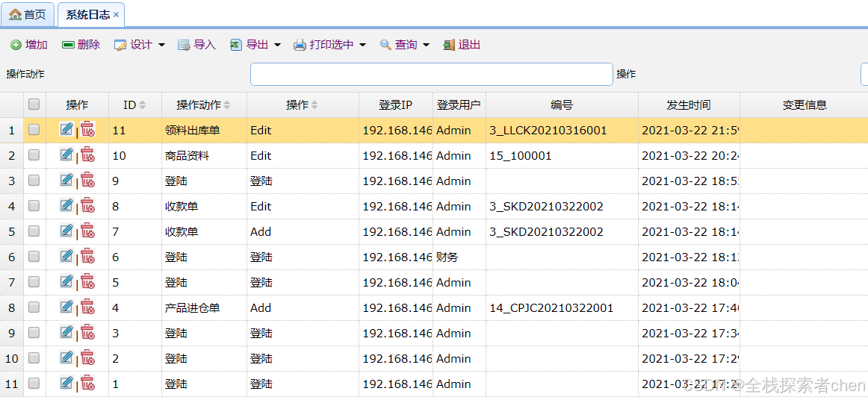This screenshot has width=868, height=400.
Task: Click the 商品资料 action cell
Action: [x=204, y=155]
